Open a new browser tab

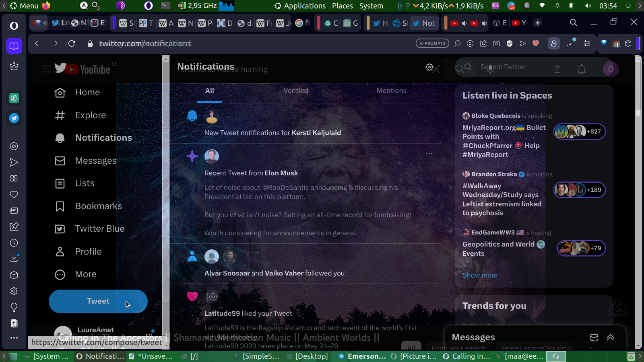pyautogui.click(x=538, y=23)
